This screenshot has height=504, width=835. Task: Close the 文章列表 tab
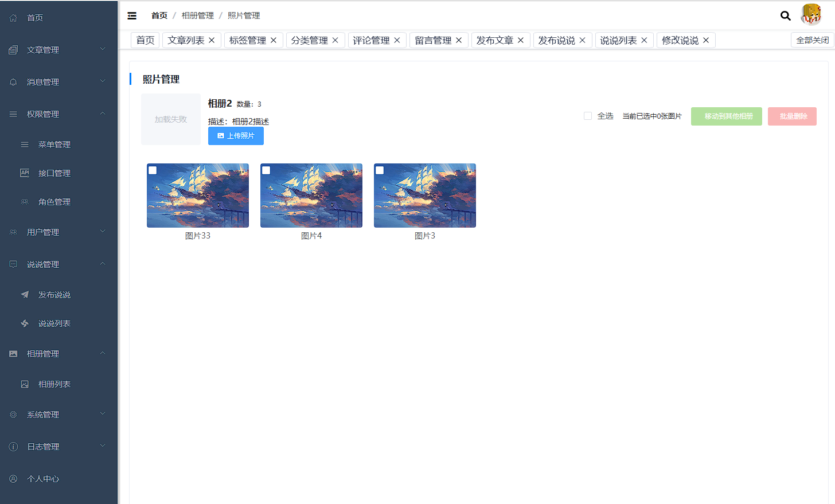(212, 40)
